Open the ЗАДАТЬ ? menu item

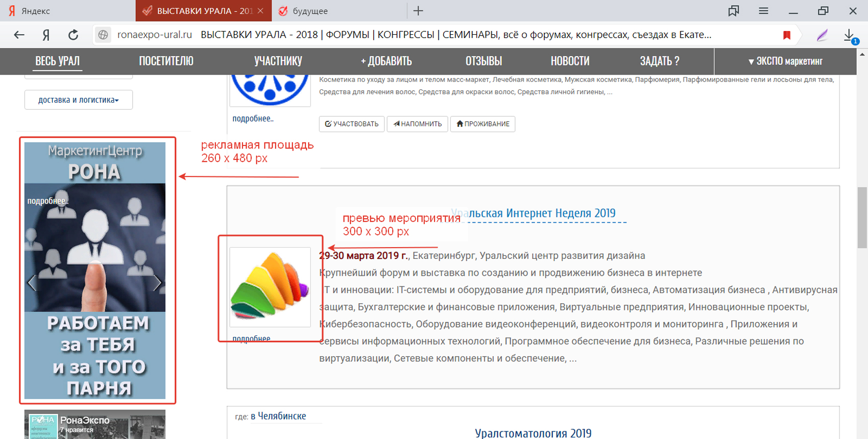tap(660, 61)
